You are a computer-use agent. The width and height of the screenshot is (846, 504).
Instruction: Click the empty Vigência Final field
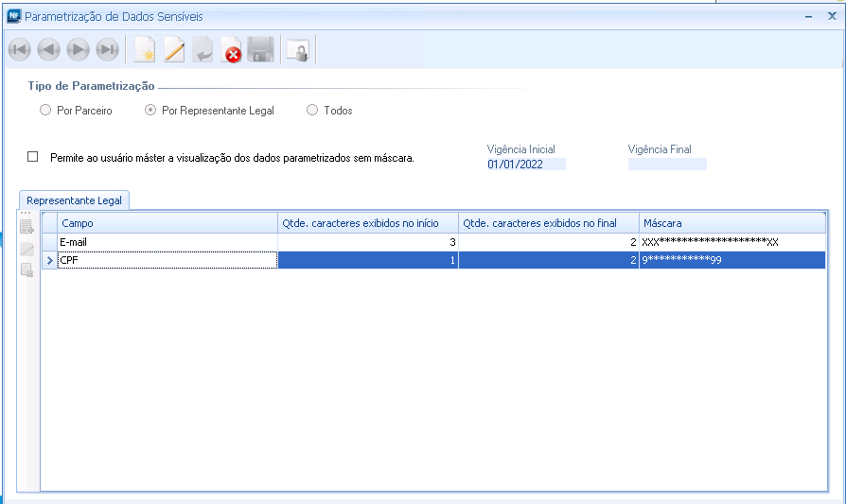click(x=667, y=165)
